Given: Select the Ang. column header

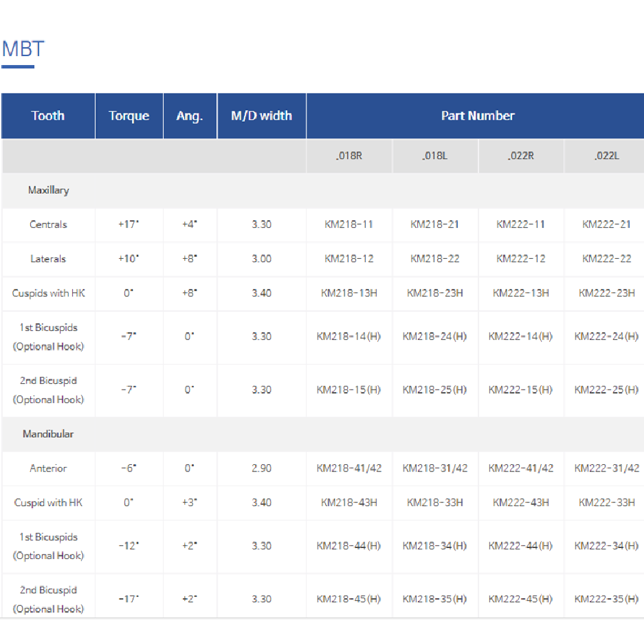Looking at the screenshot, I should (x=189, y=116).
